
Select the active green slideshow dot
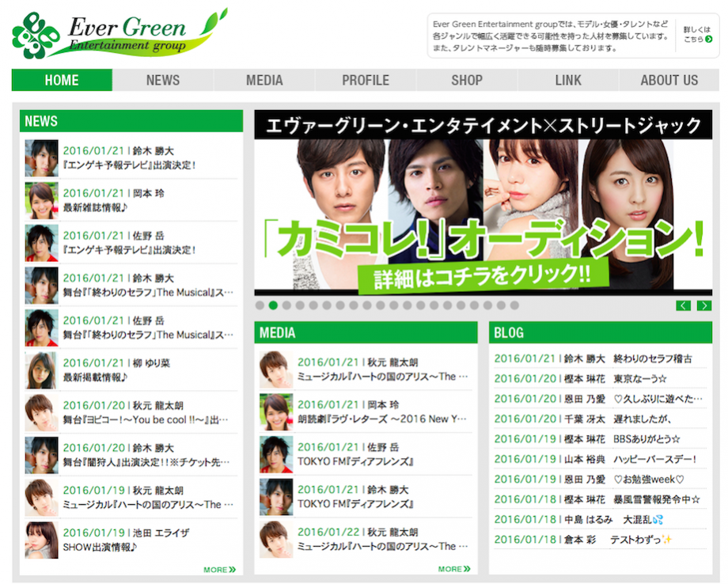[273, 305]
